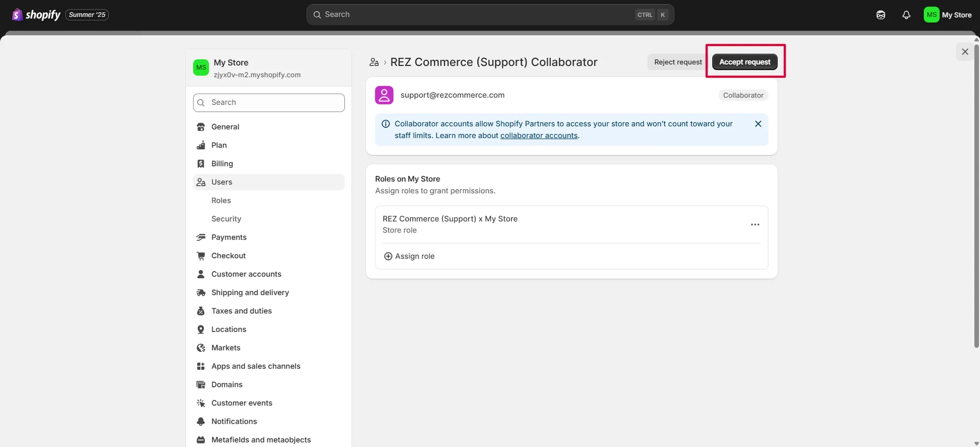Click the General settings icon
Viewport: 980px width, 447px height.
(201, 127)
